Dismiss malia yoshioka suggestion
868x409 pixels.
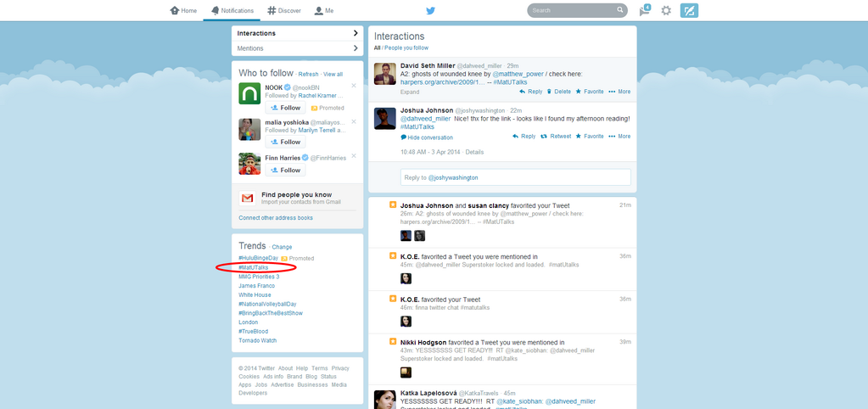click(354, 121)
